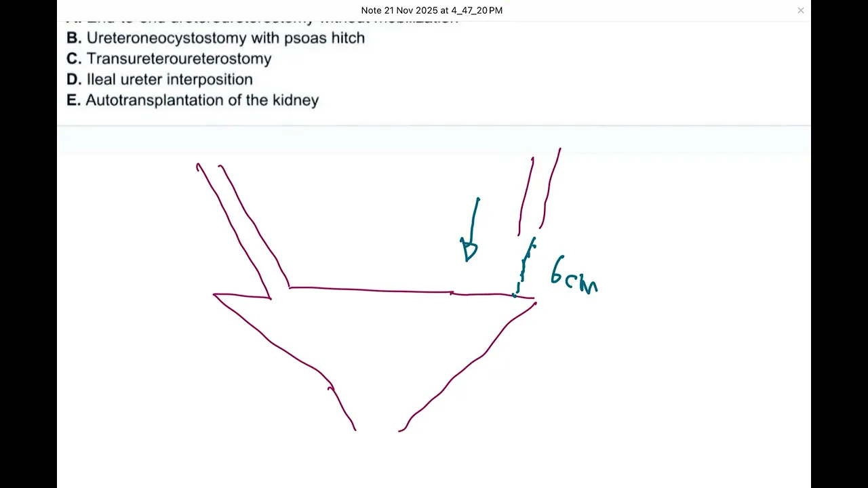
Task: Click the gray divider below answer choices
Action: tap(434, 125)
